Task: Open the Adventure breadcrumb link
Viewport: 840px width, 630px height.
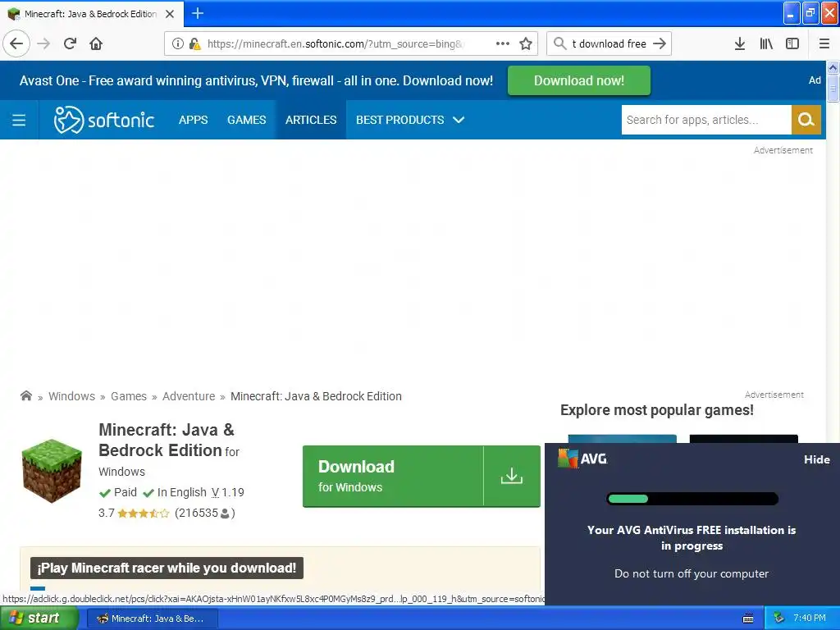Action: click(189, 396)
